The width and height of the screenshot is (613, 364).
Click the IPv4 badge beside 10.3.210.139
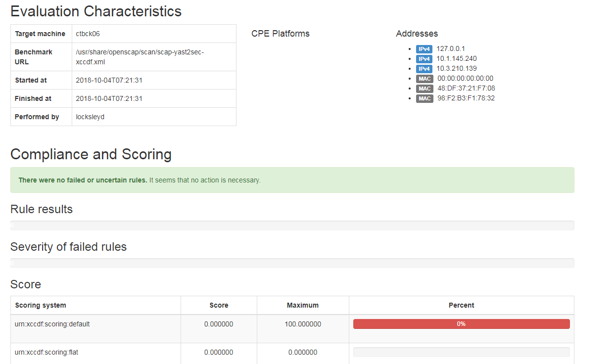click(x=424, y=69)
